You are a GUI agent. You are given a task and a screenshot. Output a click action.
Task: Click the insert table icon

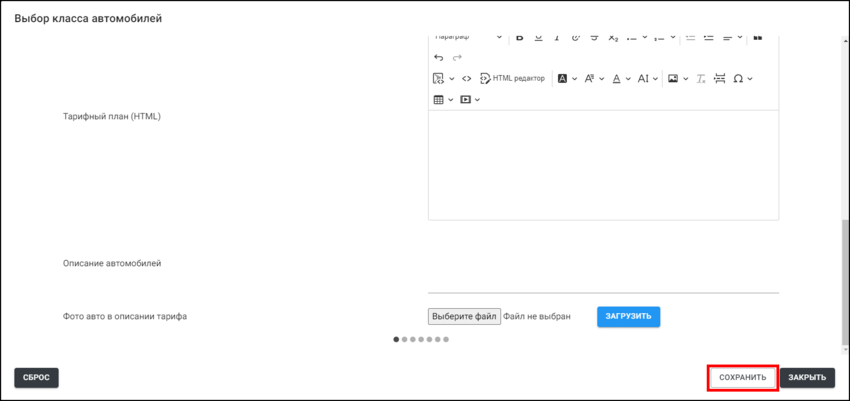point(438,100)
